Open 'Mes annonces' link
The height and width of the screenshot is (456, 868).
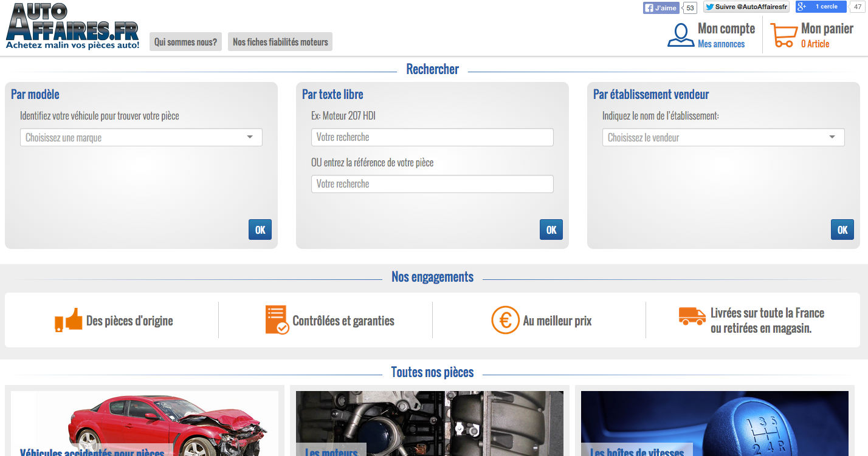721,44
